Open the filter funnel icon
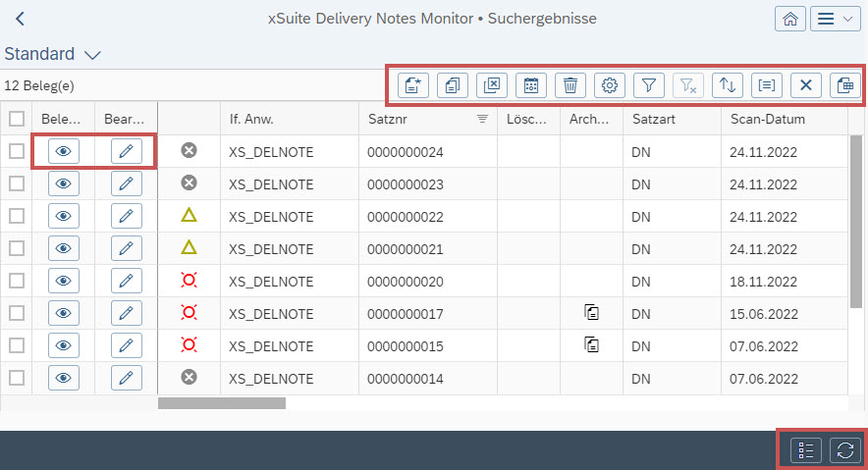 649,85
